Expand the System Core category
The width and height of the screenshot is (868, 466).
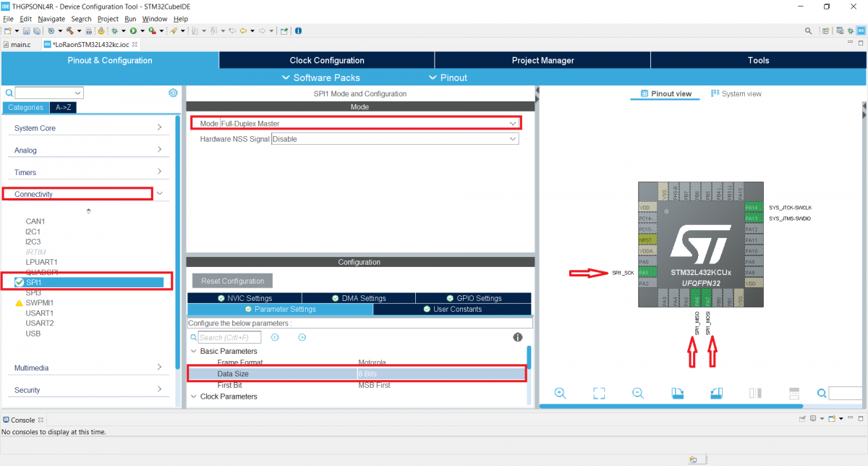point(88,128)
